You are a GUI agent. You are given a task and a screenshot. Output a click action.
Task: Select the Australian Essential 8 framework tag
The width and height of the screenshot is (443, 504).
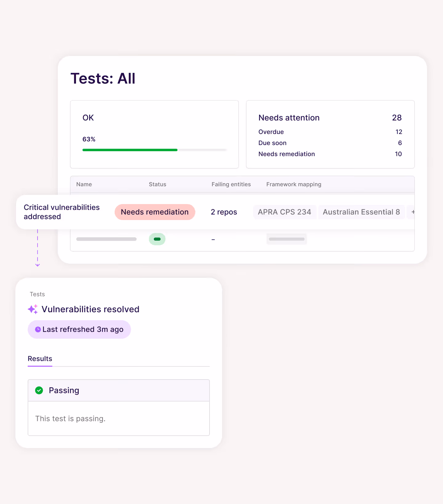[x=361, y=212]
